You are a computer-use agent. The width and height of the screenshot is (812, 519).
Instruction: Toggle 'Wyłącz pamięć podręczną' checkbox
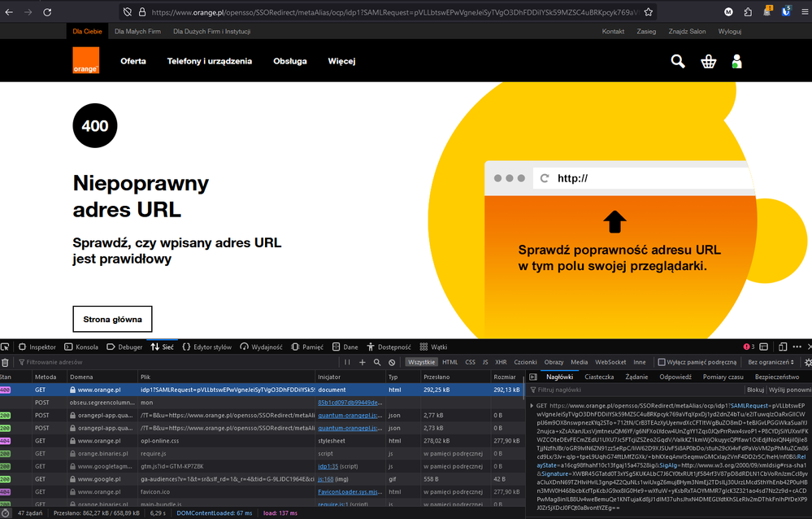pyautogui.click(x=662, y=362)
